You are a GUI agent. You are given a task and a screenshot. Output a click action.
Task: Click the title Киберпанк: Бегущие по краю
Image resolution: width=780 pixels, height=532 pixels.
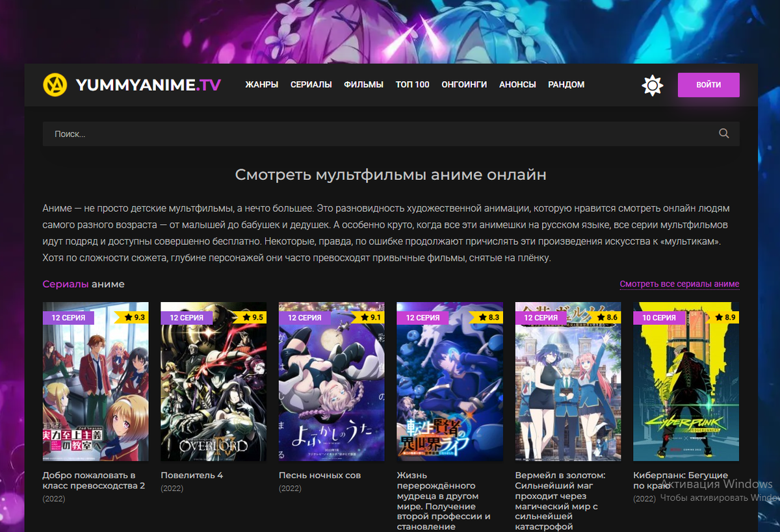pyautogui.click(x=681, y=481)
